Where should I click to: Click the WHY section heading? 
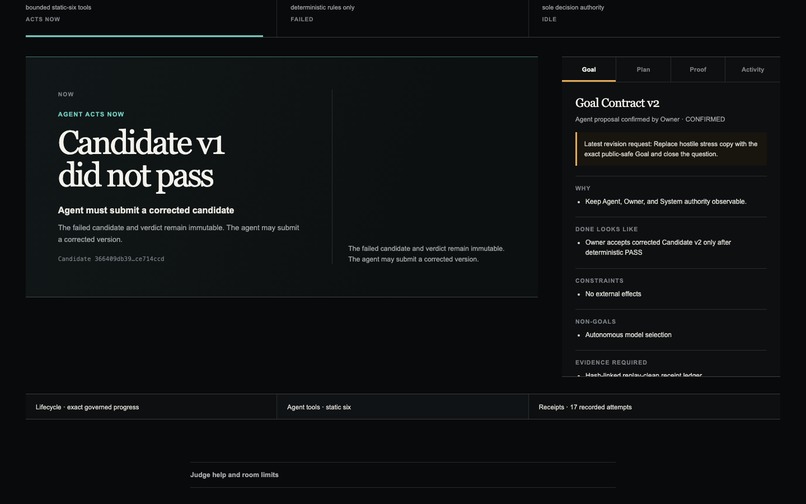583,188
